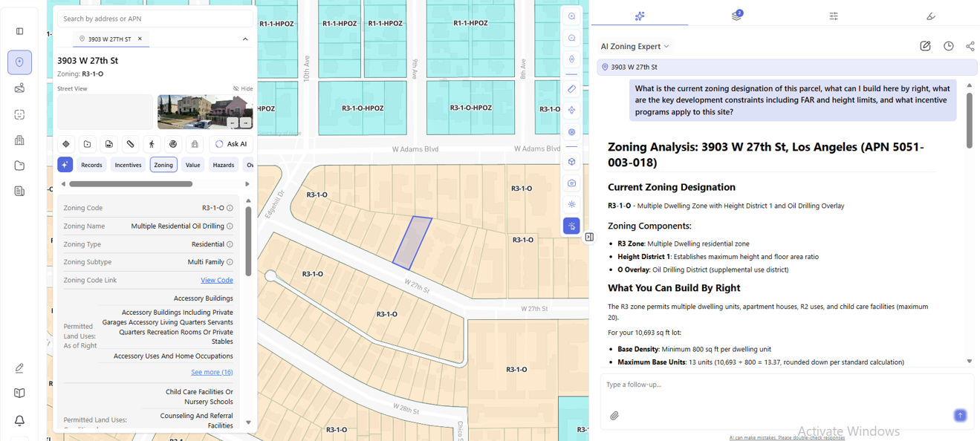Screen dimensions: 980x441
Task: Open the buildings sidebar icon
Action: [19, 140]
